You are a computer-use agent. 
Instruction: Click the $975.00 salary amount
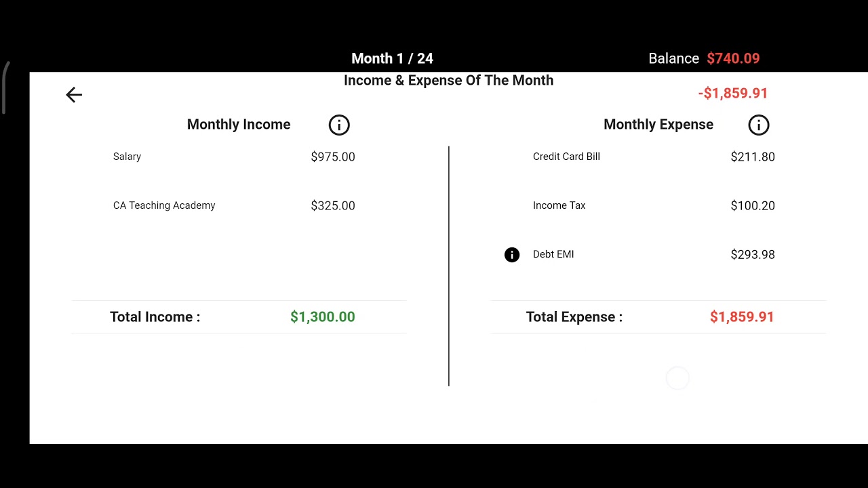333,157
